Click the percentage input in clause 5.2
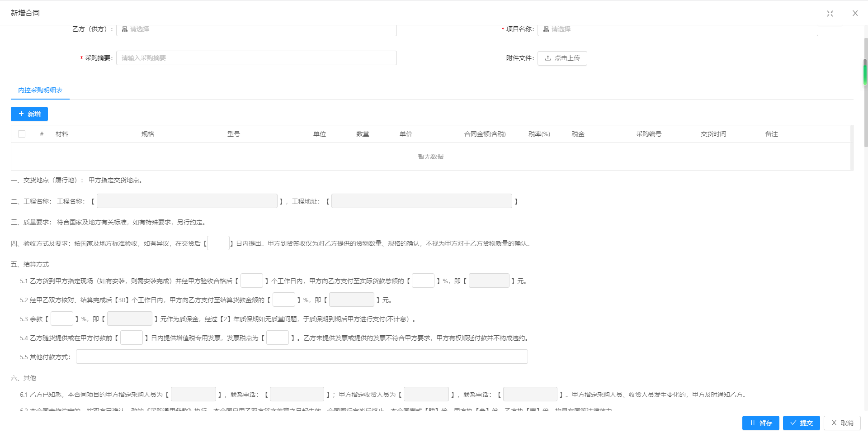The width and height of the screenshot is (868, 433). [x=284, y=300]
